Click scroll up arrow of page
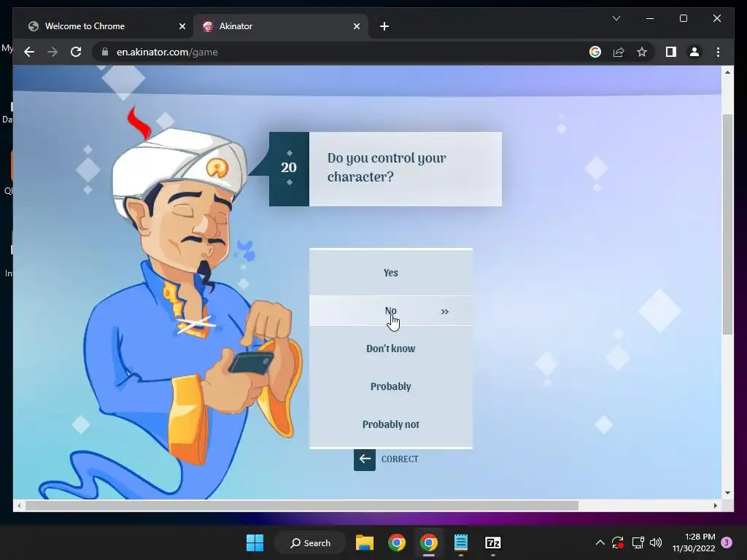747x560 pixels. 727,72
